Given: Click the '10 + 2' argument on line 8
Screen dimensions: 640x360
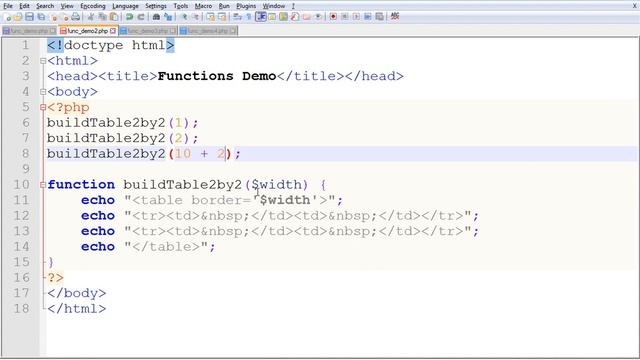Looking at the screenshot, I should pos(200,154).
